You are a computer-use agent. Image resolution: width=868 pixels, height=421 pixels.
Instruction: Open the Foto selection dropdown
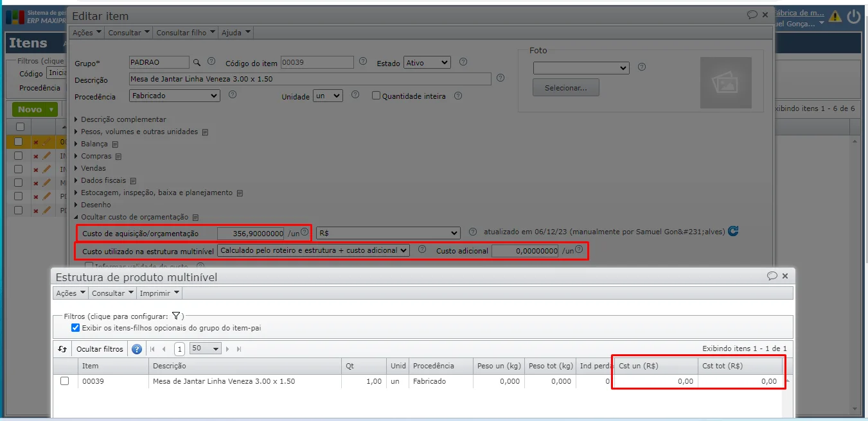point(581,67)
